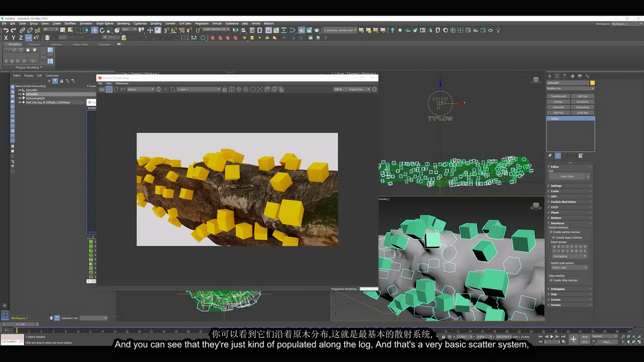Viewport: 644px width, 362px height.
Task: Open the Scripting menu
Action: click(x=156, y=24)
